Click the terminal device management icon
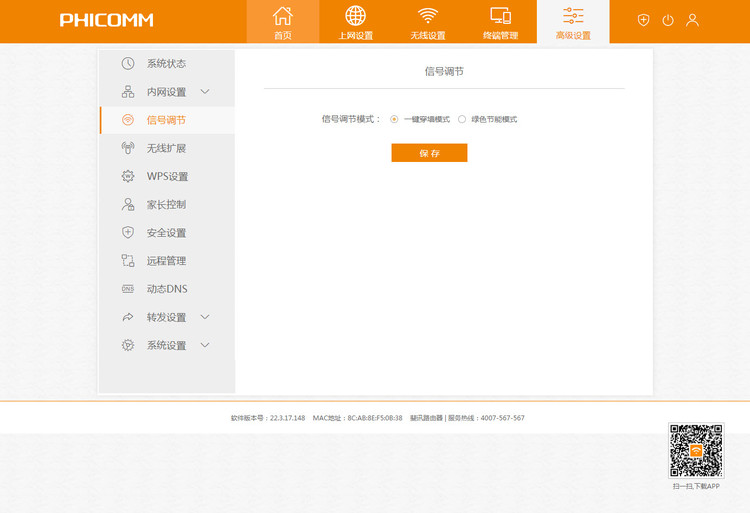This screenshot has width=750, height=513. point(500,16)
